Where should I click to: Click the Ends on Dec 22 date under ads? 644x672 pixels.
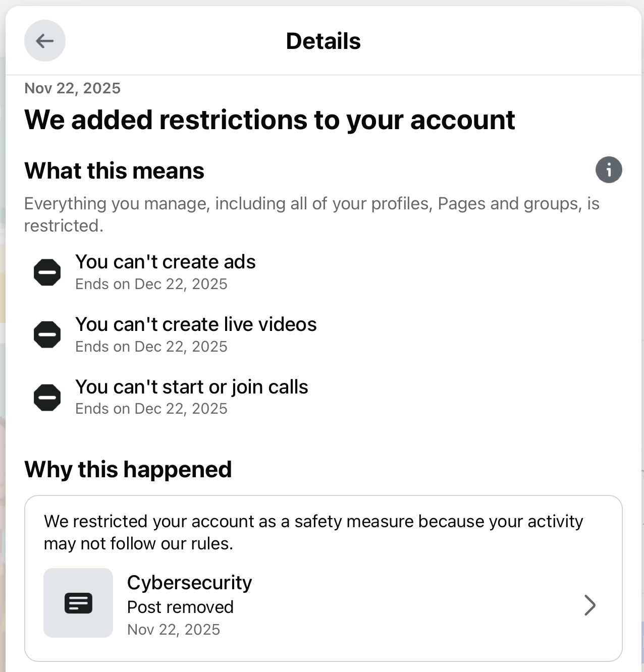click(151, 284)
